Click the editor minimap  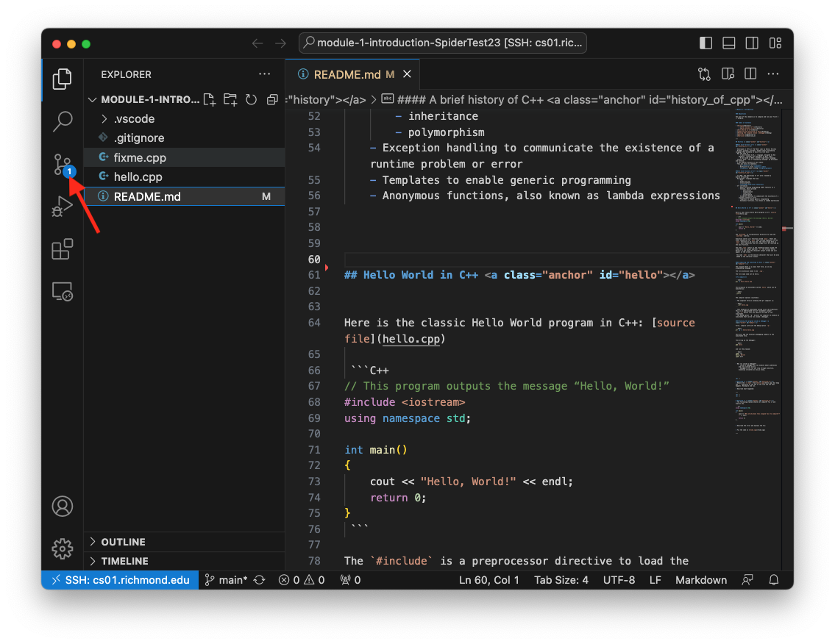[x=757, y=271]
